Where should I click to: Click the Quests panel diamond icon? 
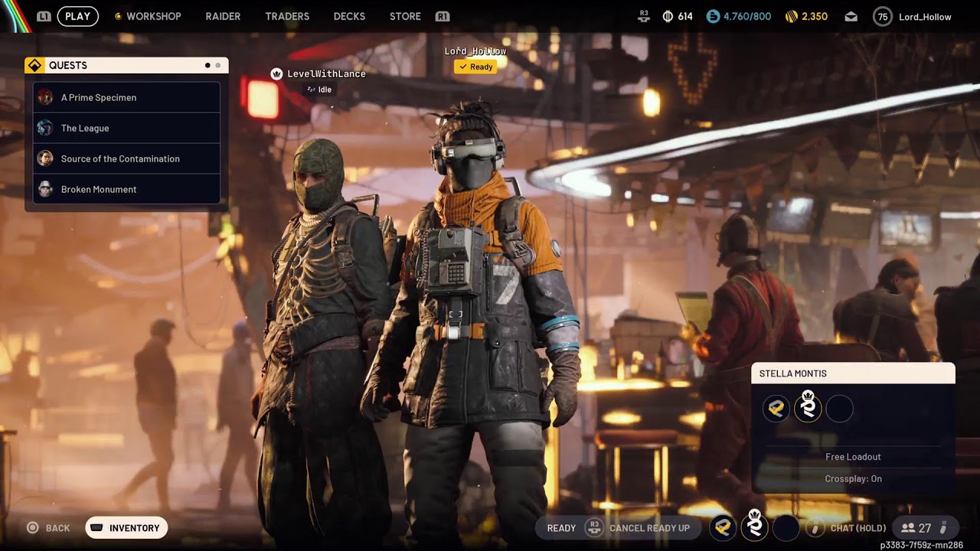(34, 65)
